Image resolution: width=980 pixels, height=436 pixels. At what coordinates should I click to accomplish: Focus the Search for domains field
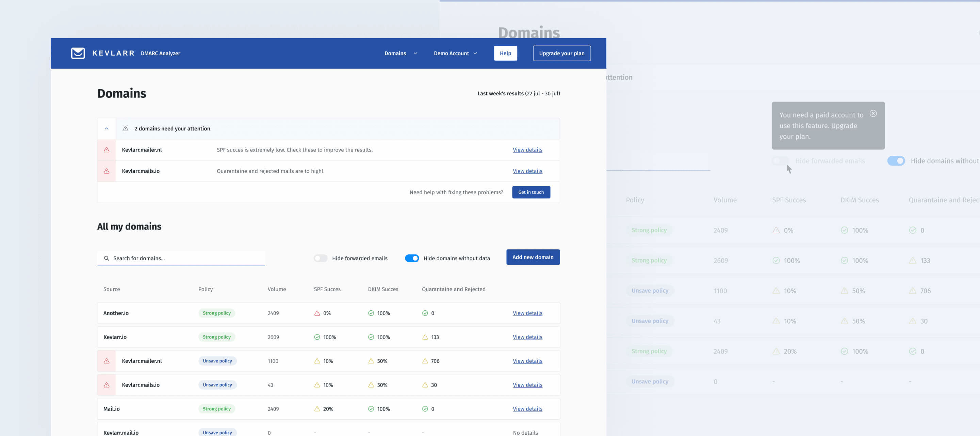point(186,258)
